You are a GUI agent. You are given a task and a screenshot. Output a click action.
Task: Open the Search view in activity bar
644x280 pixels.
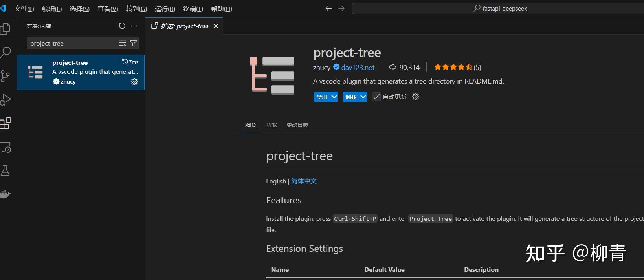[x=6, y=52]
